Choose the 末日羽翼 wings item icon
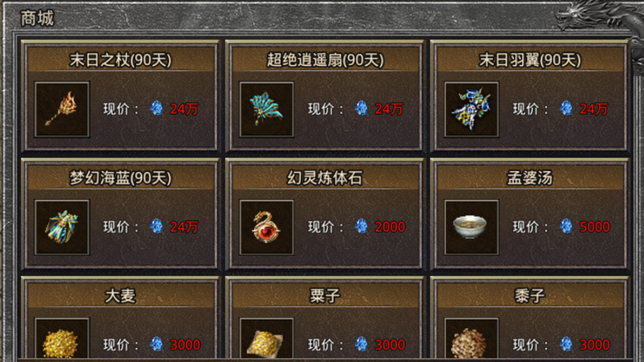 pos(471,109)
